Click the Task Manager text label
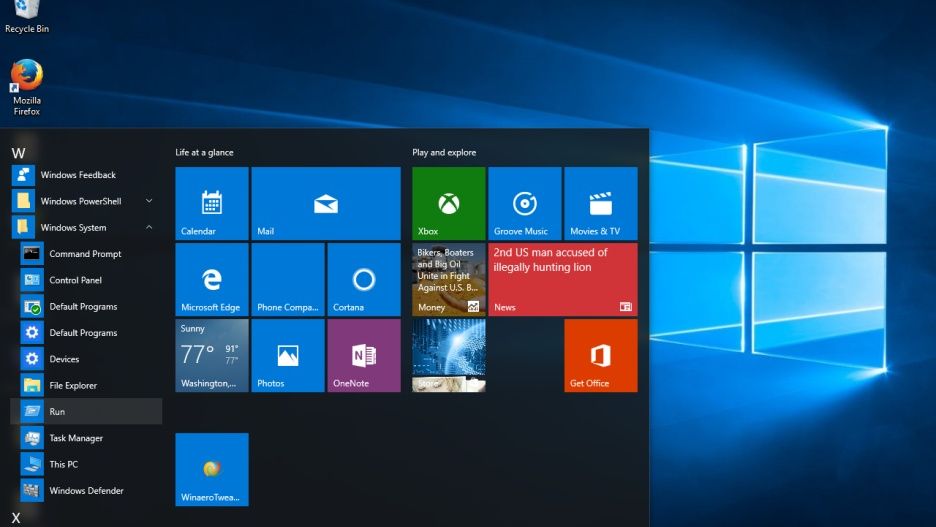 click(76, 438)
